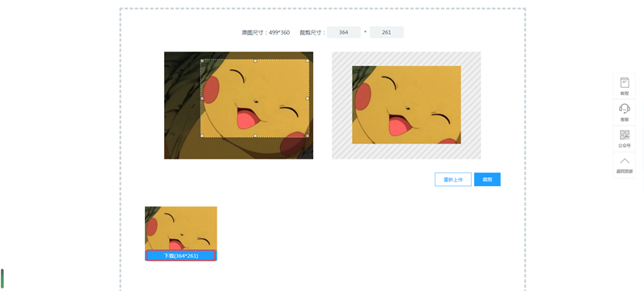Focus the crop height field showing 261
Screen dimensions: 644x291
386,32
